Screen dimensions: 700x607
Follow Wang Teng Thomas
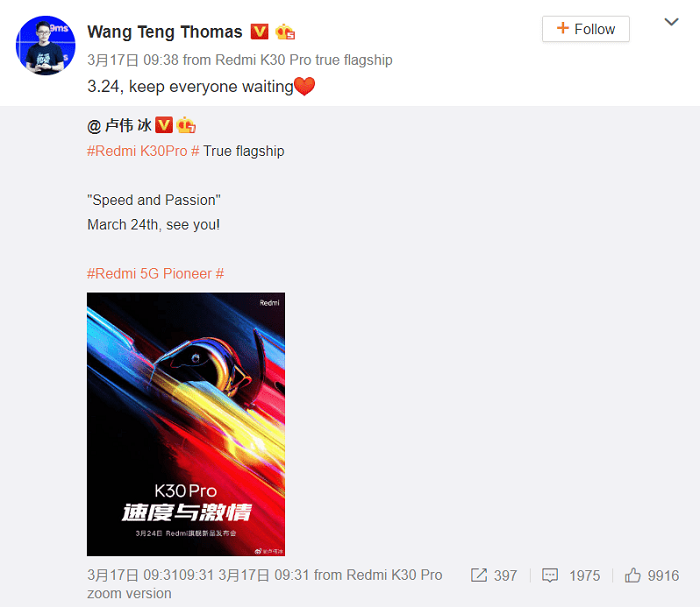click(586, 29)
